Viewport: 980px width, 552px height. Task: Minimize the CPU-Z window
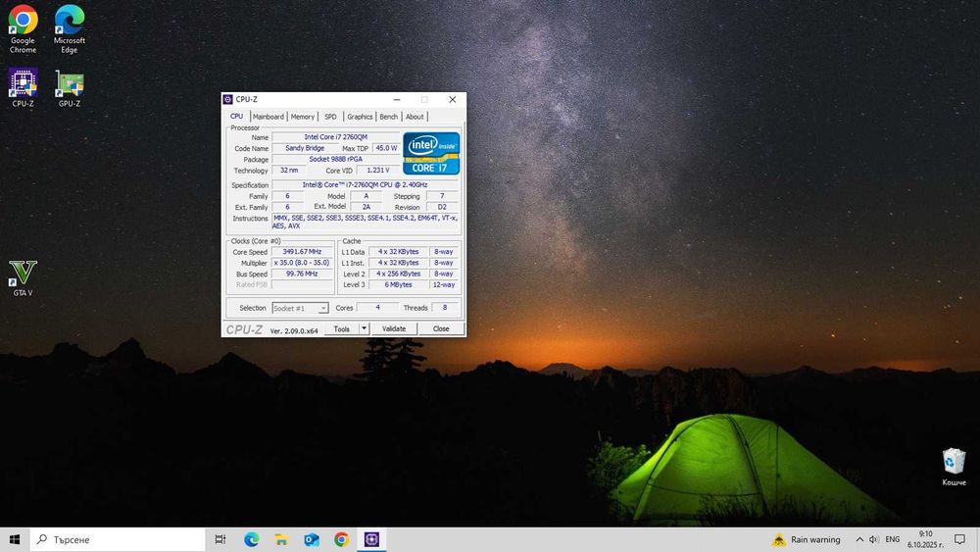click(396, 99)
